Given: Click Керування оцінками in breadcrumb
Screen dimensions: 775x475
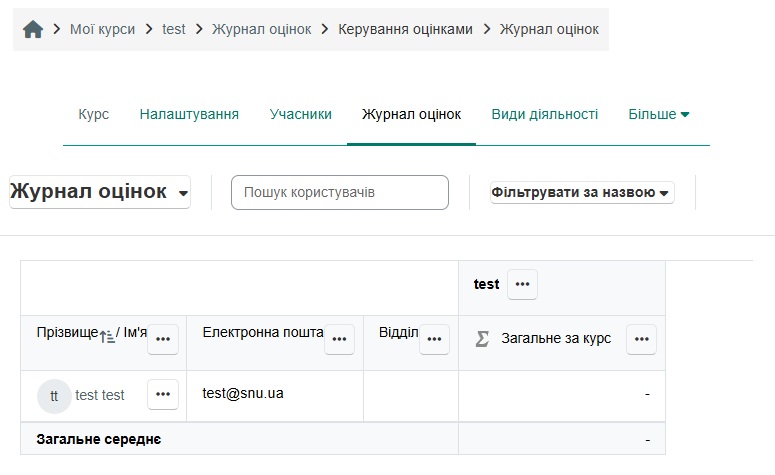Looking at the screenshot, I should coord(405,29).
